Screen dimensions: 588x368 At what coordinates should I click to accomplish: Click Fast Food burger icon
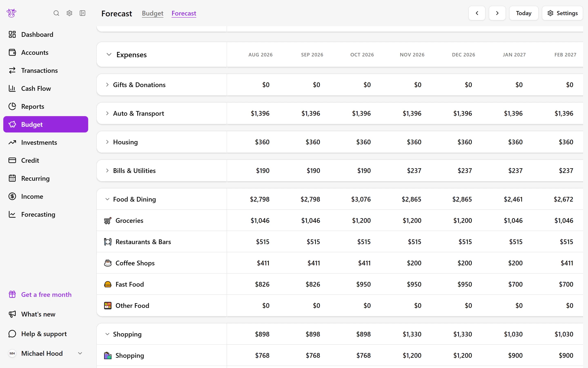coord(108,284)
